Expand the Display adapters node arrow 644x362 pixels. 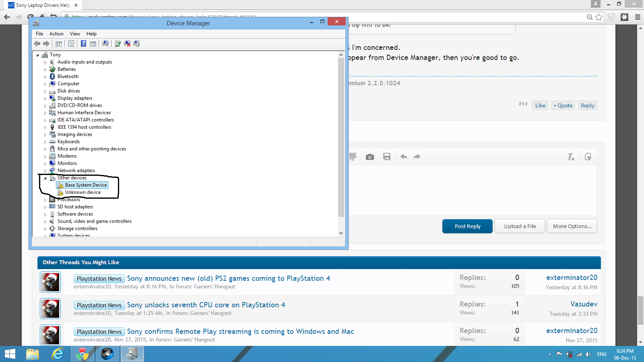point(45,99)
